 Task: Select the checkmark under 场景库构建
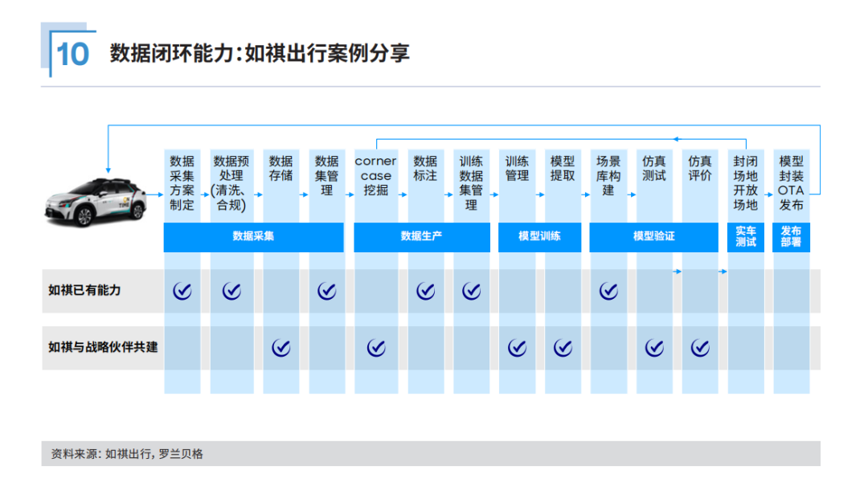[608, 291]
